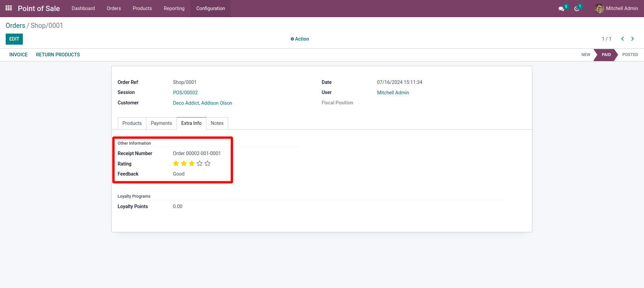The width and height of the screenshot is (644, 288).
Task: Switch to the Notes tab
Action: click(217, 123)
